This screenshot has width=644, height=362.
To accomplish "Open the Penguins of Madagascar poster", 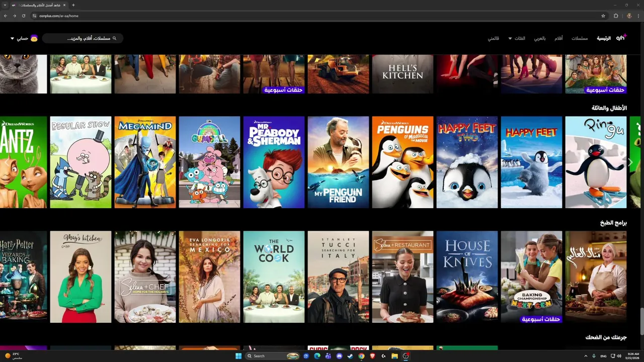I will tap(403, 162).
